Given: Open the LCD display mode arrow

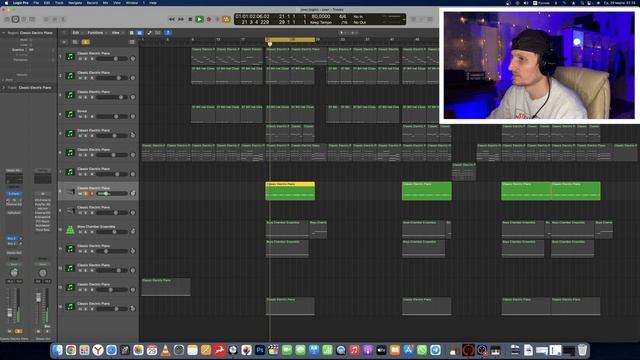Looking at the screenshot, I should 404,19.
